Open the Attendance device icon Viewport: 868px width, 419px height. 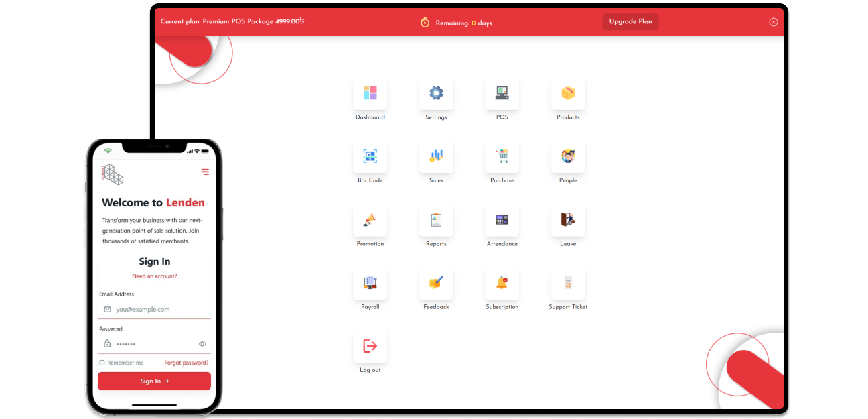click(x=502, y=220)
